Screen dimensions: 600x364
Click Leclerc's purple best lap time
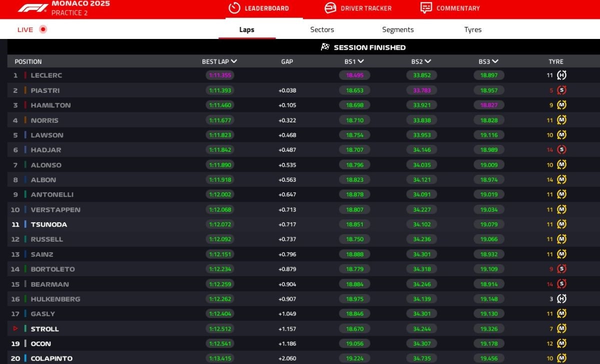pos(219,75)
